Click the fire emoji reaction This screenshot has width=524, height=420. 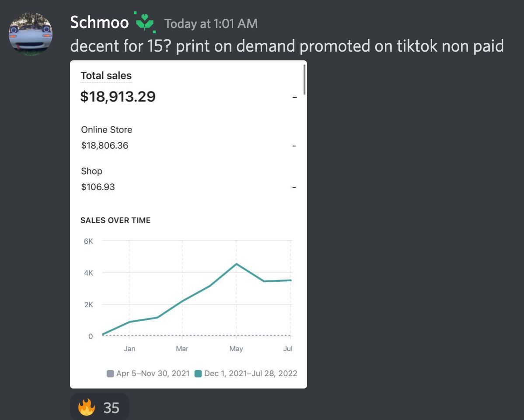tap(87, 407)
